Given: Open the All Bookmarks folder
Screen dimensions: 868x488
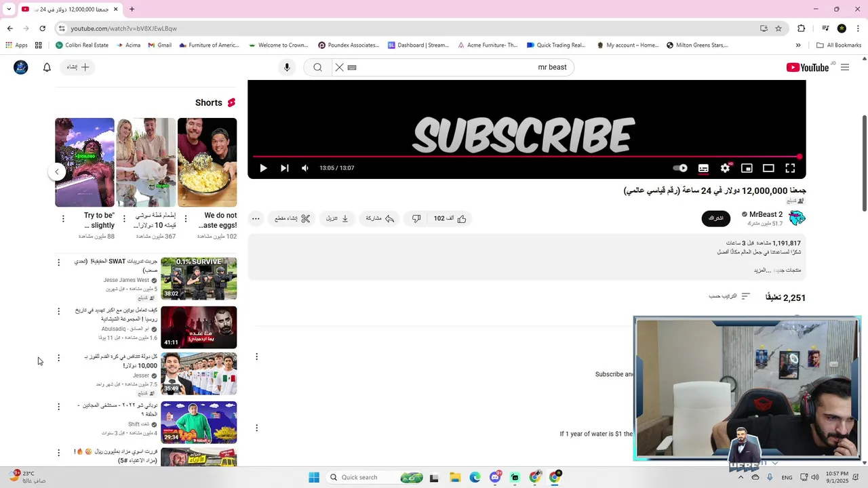Looking at the screenshot, I should (839, 45).
